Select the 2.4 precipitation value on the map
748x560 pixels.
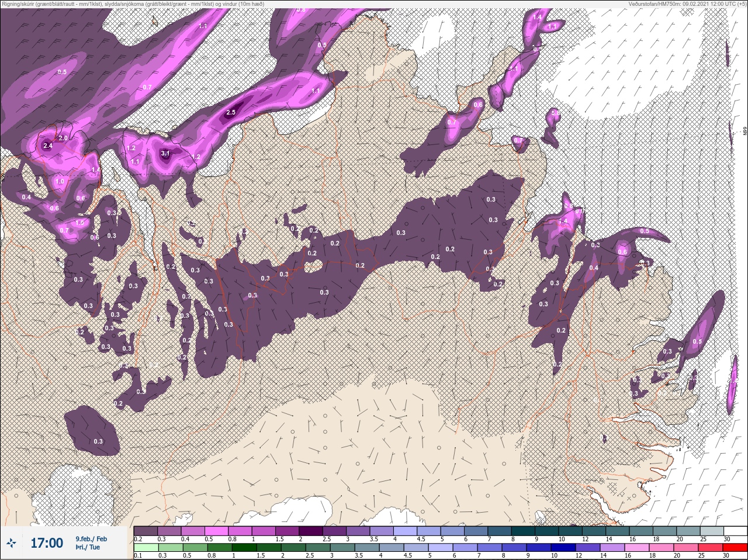tap(48, 146)
